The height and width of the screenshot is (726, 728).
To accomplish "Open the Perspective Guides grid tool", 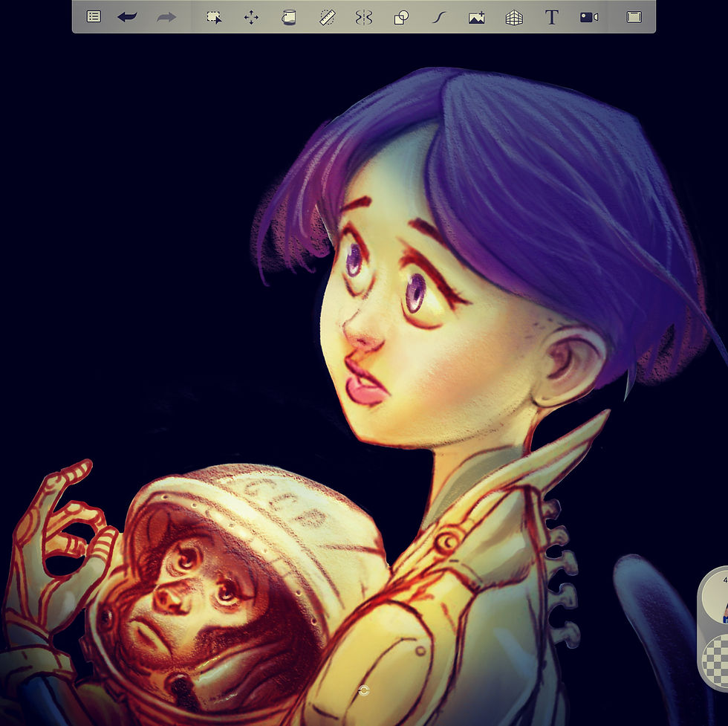I will point(514,18).
